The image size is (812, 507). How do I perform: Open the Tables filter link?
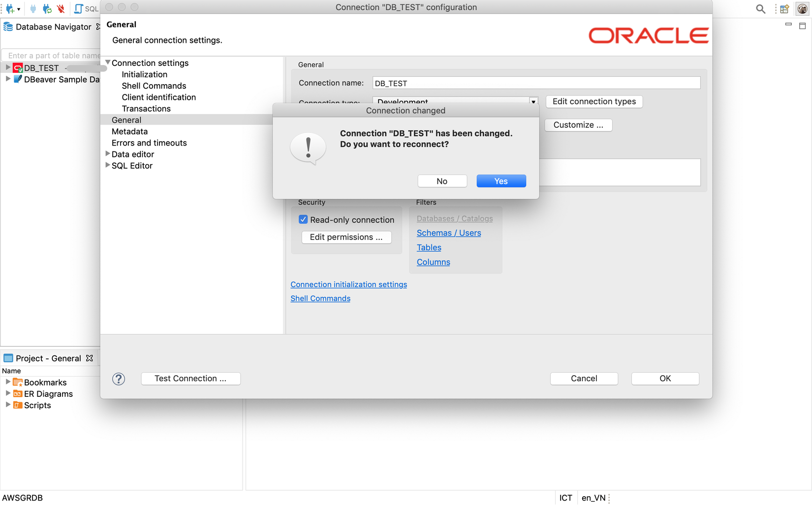[429, 247]
